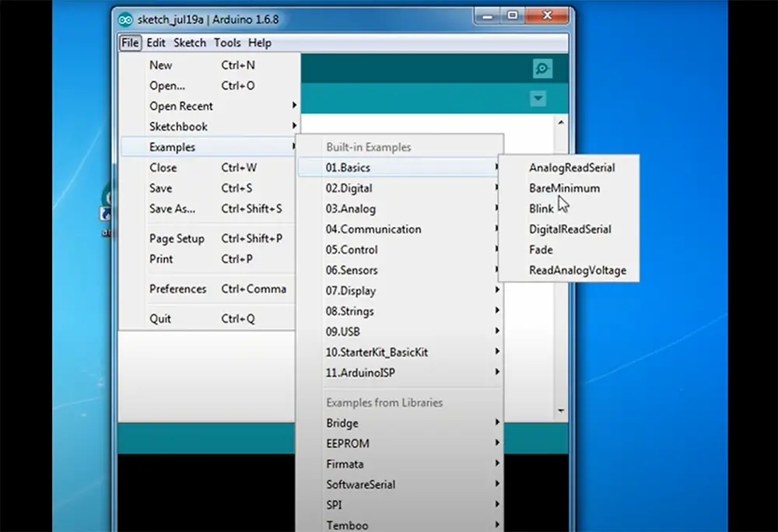Select Print in the File menu
The width and height of the screenshot is (778, 532).
click(209, 259)
